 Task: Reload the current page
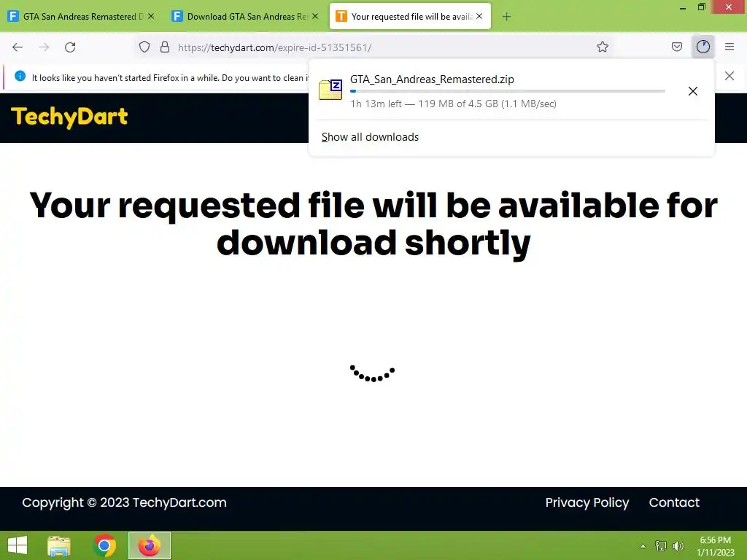70,47
